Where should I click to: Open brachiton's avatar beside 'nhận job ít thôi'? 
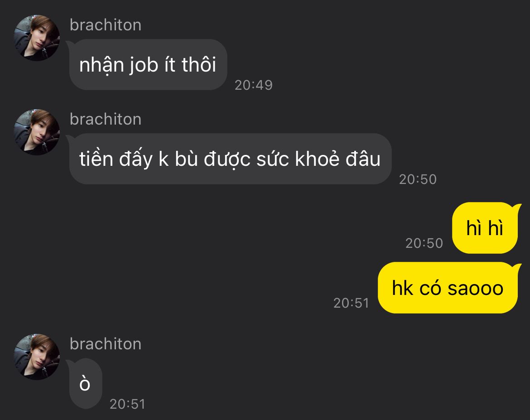[x=37, y=38]
